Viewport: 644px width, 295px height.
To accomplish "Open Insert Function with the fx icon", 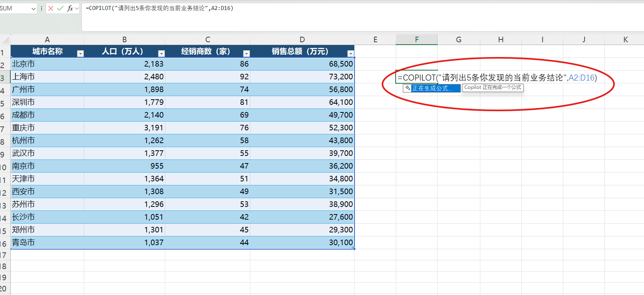I will click(70, 8).
